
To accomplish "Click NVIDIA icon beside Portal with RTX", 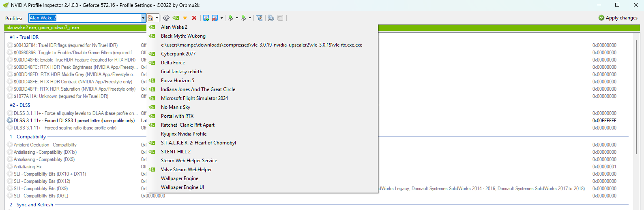I will (x=152, y=116).
